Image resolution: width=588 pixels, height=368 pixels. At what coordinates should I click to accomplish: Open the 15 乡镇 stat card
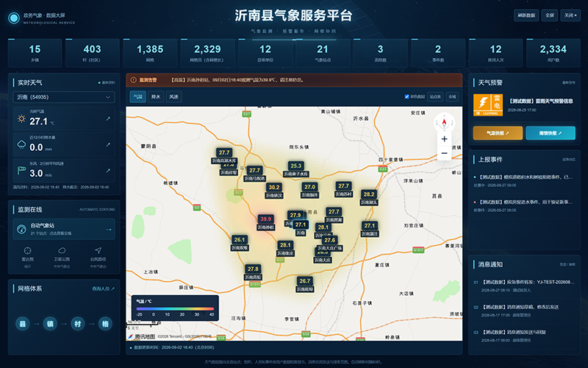point(35,53)
